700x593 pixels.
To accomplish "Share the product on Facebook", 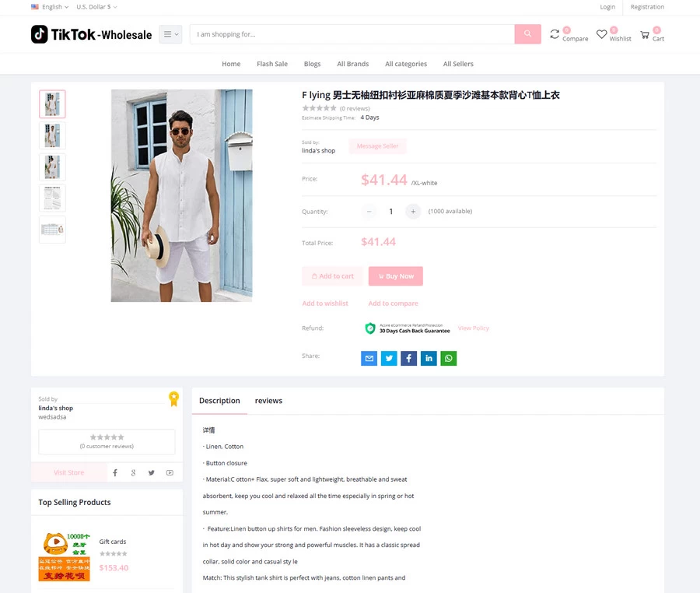I will 408,358.
